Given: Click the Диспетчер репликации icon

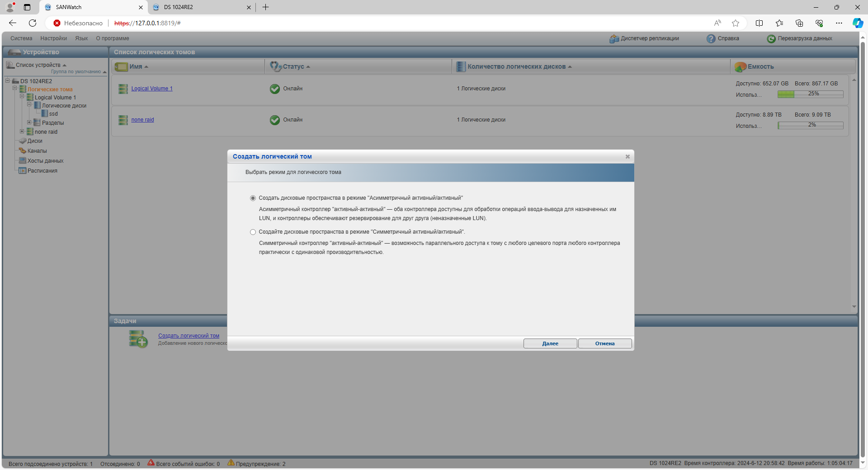Looking at the screenshot, I should coord(614,39).
